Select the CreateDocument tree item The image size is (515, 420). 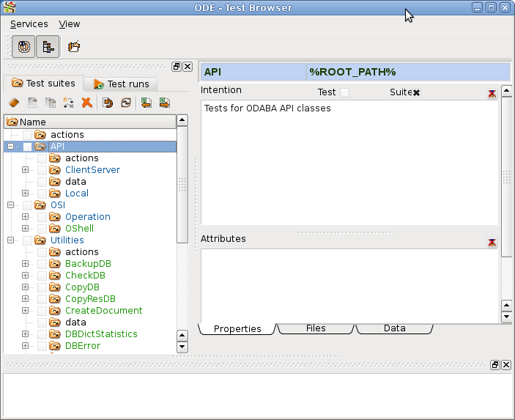[103, 311]
